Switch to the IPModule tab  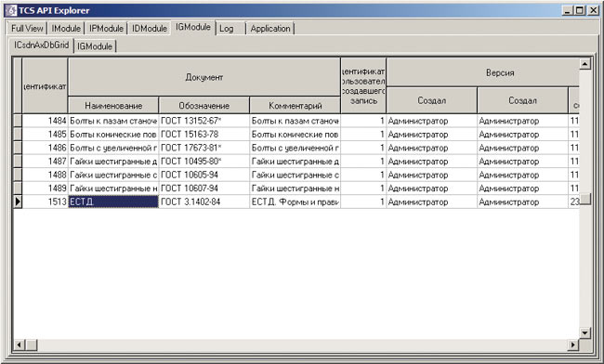click(x=106, y=29)
